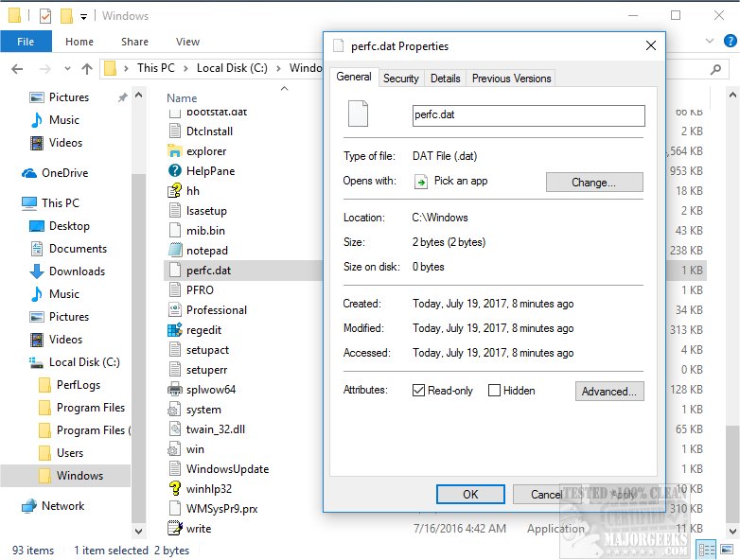This screenshot has width=740, height=560.
Task: Open the Share ribbon tab
Action: 134,42
